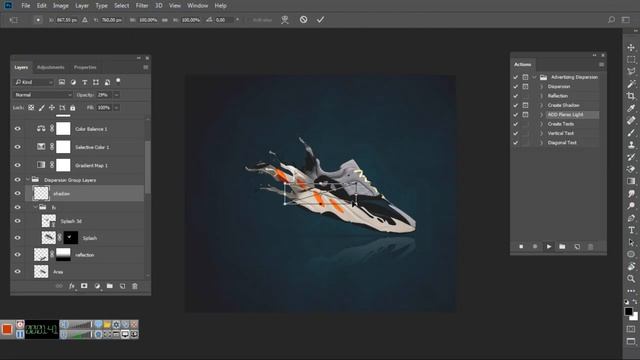Viewport: 640px width, 360px height.
Task: Toggle visibility of the shadow layer
Action: click(18, 193)
